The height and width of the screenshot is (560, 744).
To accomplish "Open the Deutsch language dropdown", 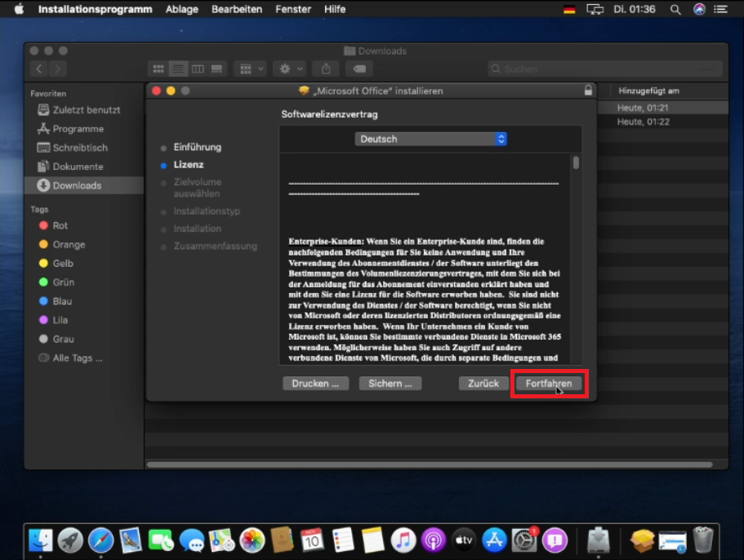I will coord(431,139).
